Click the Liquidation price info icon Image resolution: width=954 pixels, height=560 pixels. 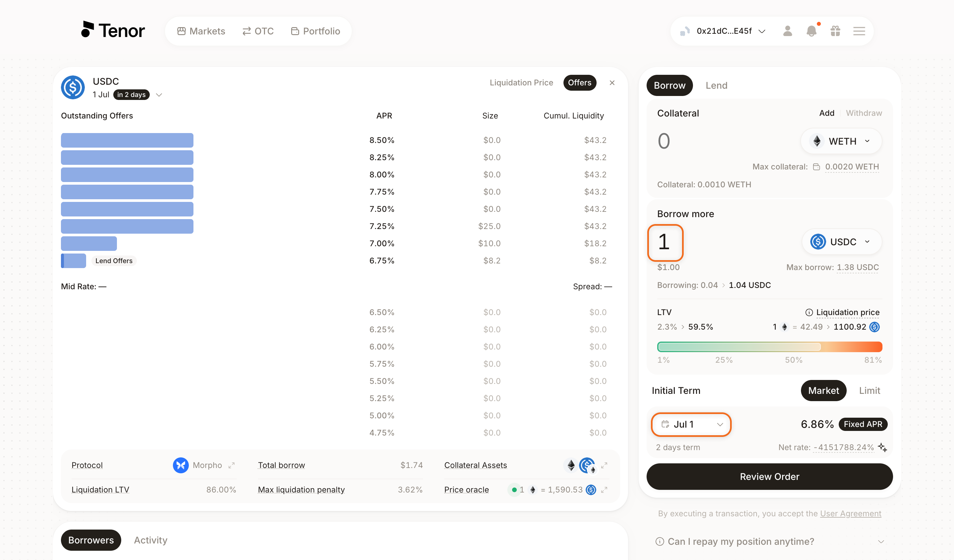tap(809, 312)
